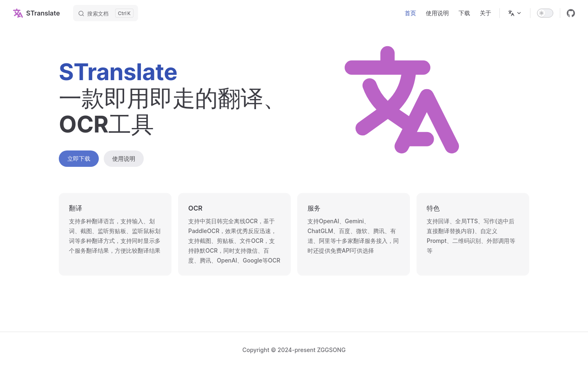Click the STranslate logo icon in navbar
The height and width of the screenshot is (368, 588).
(x=18, y=13)
